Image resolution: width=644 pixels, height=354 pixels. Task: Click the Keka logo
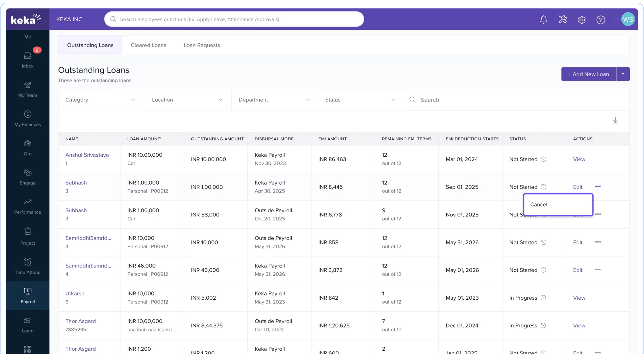(26, 19)
